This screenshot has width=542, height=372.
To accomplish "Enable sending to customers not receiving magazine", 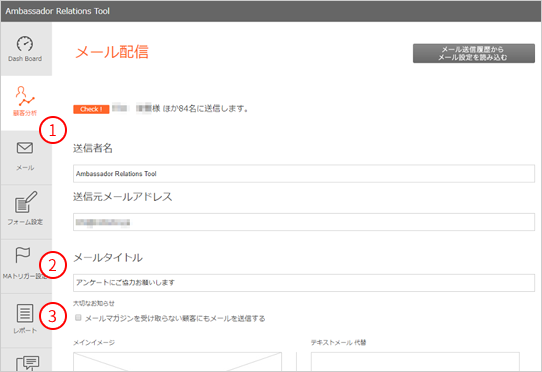I will coord(78,317).
